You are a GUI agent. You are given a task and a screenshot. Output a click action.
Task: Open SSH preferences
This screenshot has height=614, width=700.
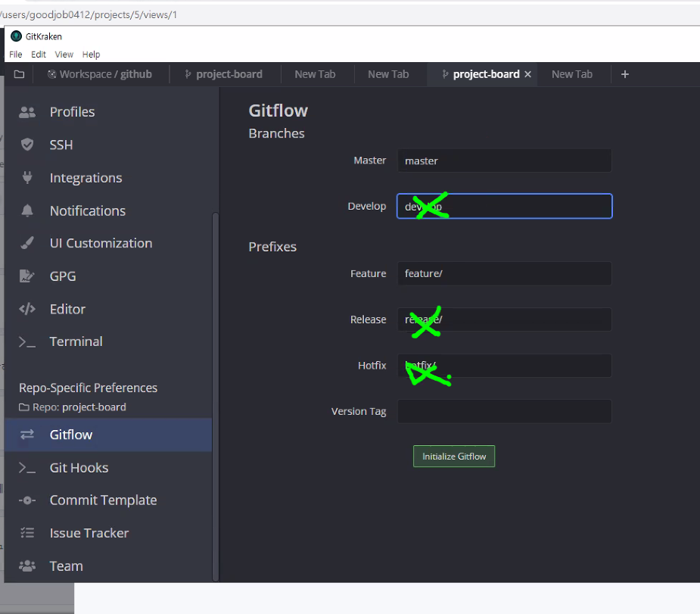[108, 145]
